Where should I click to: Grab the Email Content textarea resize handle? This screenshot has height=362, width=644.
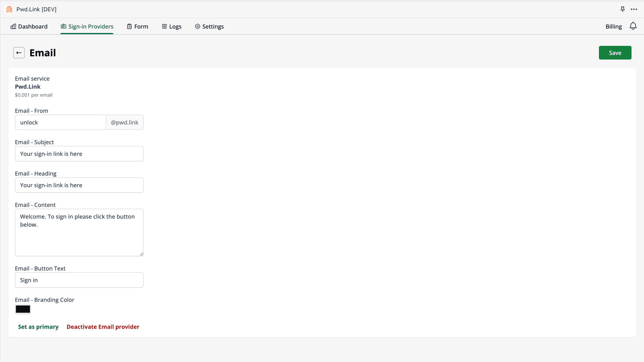click(141, 254)
